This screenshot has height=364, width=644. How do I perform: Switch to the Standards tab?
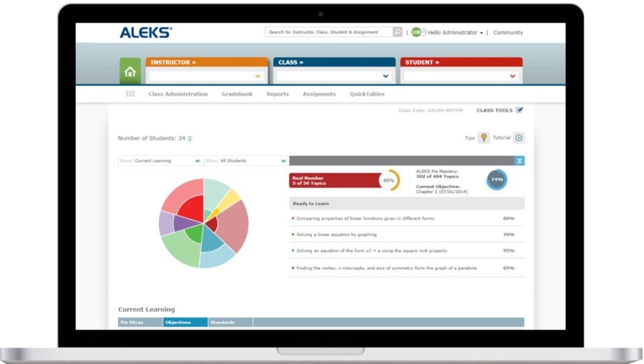click(x=230, y=322)
